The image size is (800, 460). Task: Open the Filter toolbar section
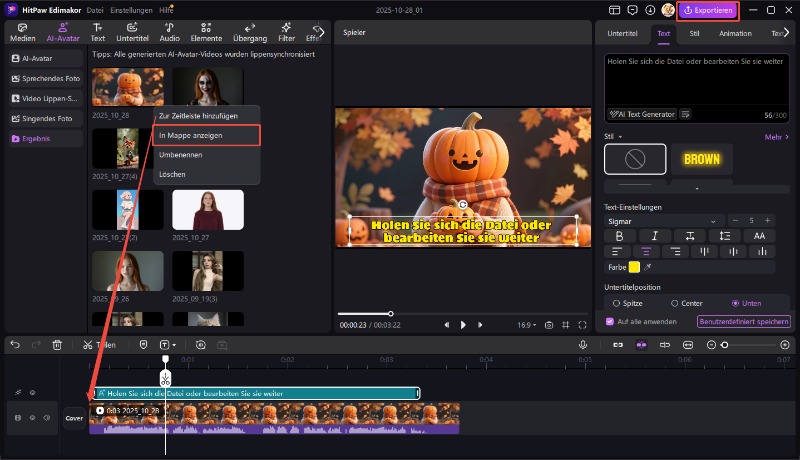pos(286,32)
